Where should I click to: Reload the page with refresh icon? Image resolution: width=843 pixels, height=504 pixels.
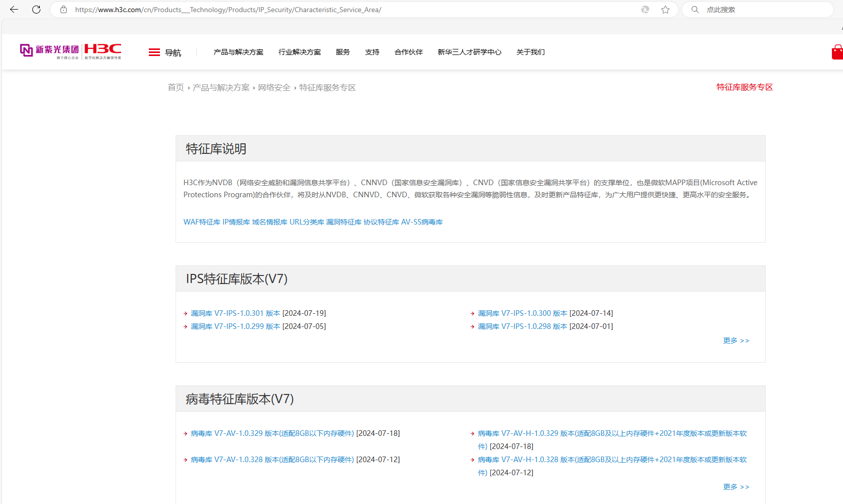(x=36, y=10)
